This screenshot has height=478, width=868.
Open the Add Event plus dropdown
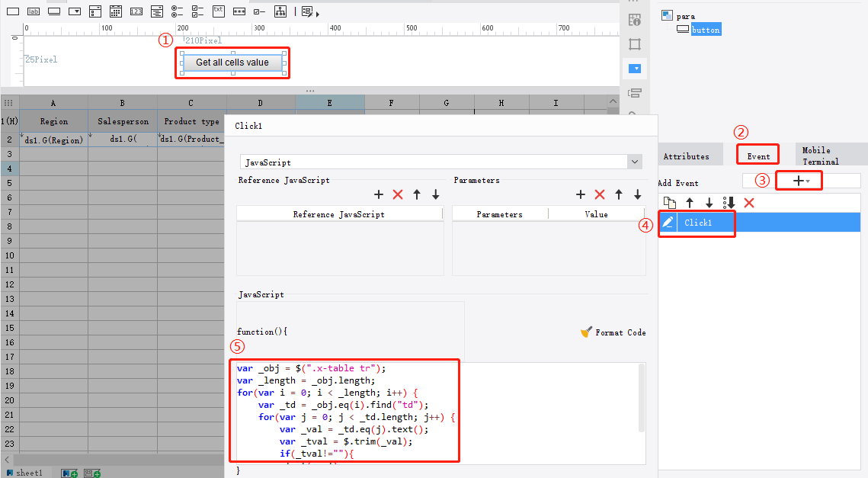point(800,181)
